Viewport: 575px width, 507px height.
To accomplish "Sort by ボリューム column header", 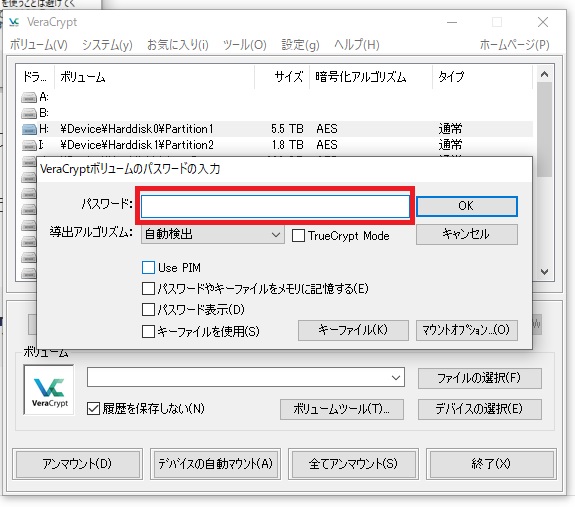I will 154,77.
